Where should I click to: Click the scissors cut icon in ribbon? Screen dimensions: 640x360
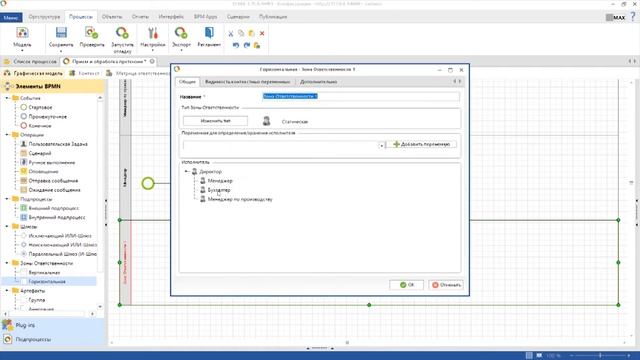[x=231, y=33]
